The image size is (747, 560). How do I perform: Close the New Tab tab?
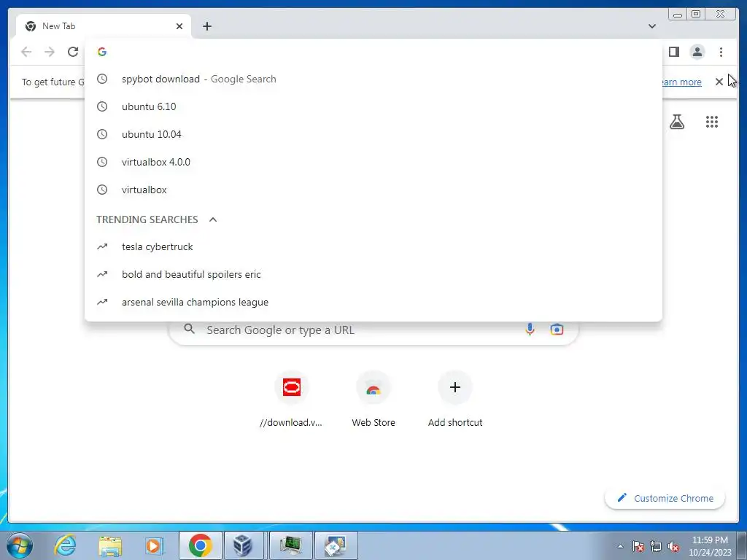[x=179, y=26]
